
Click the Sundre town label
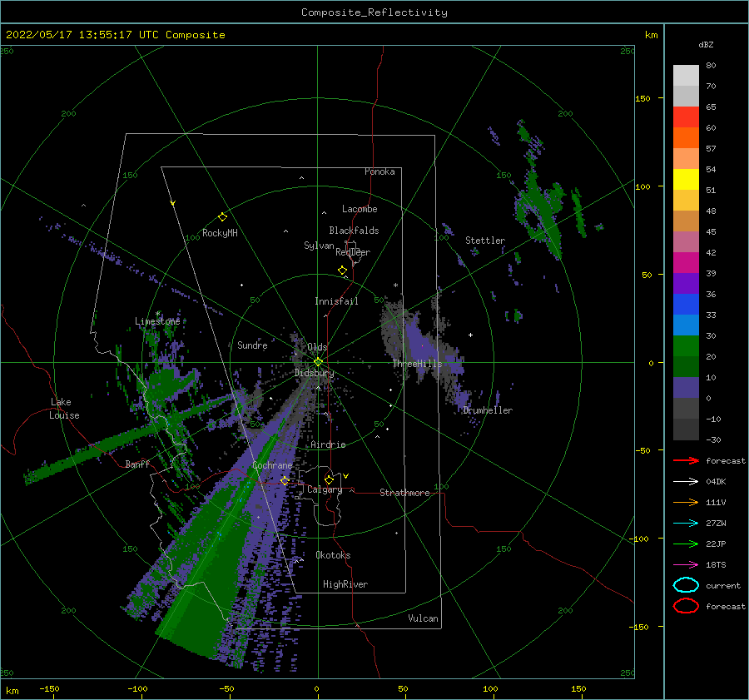pyautogui.click(x=252, y=345)
